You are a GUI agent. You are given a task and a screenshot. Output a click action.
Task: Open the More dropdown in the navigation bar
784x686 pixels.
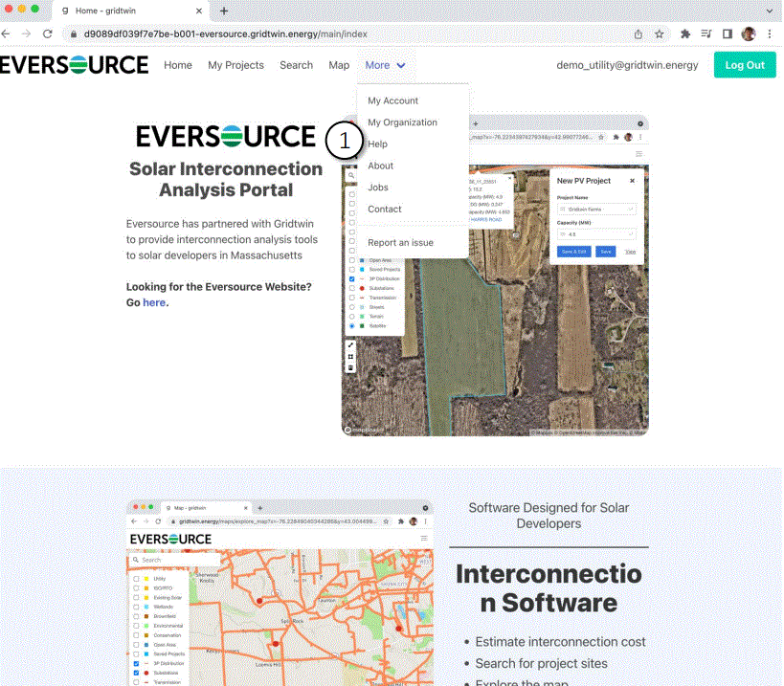(x=385, y=65)
